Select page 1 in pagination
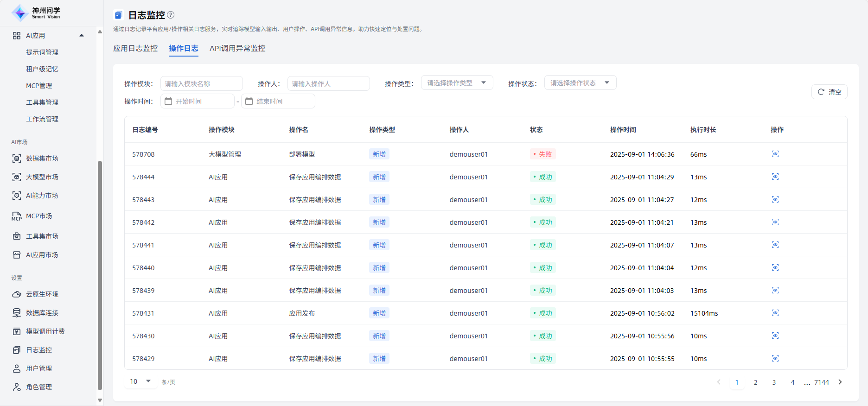This screenshot has width=868, height=406. click(737, 382)
